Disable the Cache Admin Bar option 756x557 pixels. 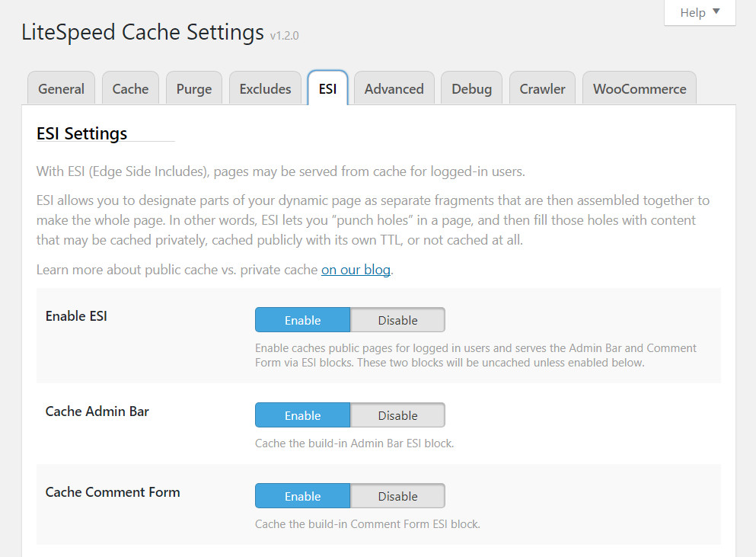click(397, 415)
